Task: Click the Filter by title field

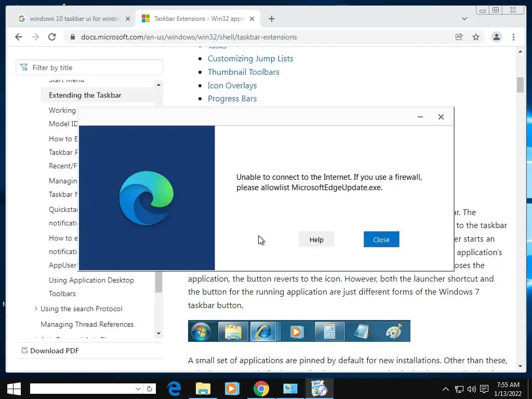Action: click(89, 68)
